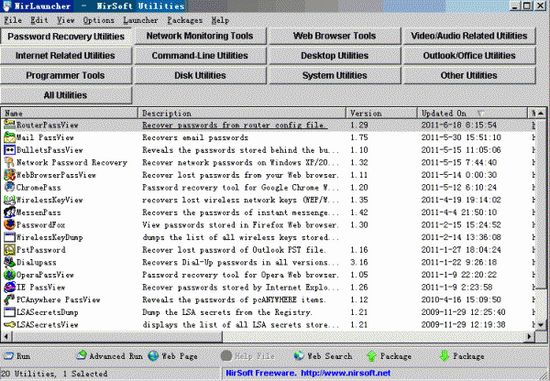This screenshot has width=550, height=381.
Task: Click the IE PassView icon
Action: pos(9,287)
